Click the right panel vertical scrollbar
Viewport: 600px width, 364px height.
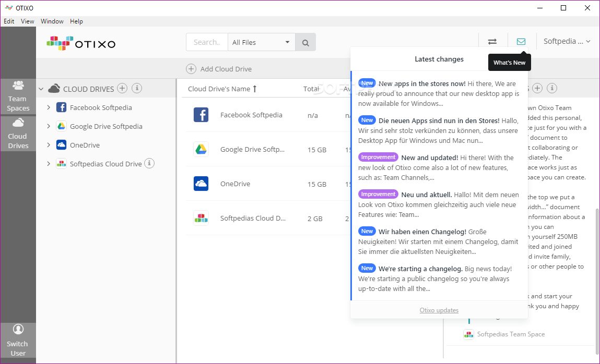[597, 283]
